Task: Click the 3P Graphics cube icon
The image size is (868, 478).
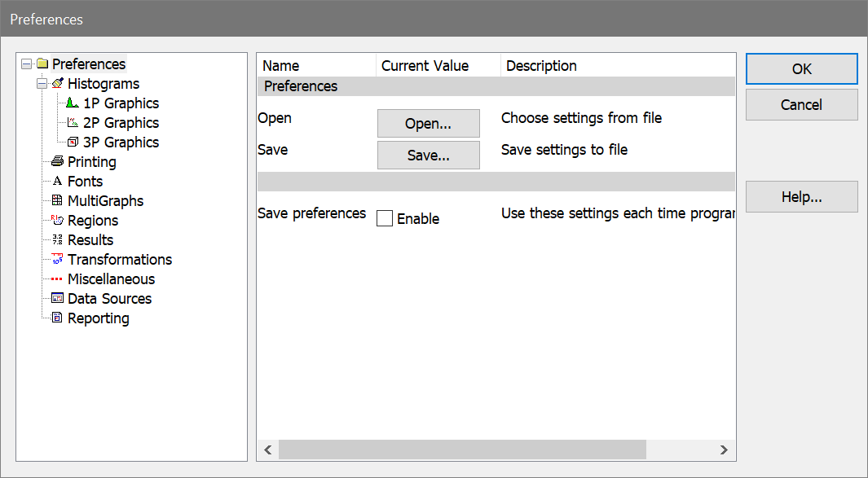Action: point(73,143)
